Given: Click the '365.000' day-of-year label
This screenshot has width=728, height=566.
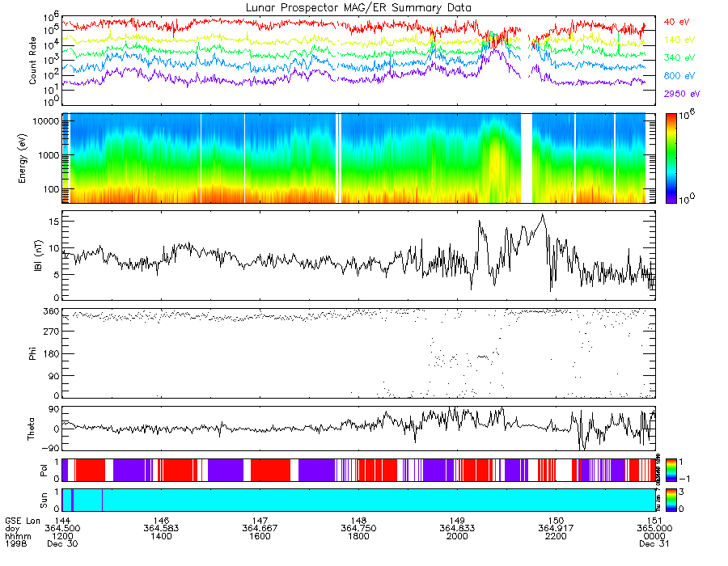Looking at the screenshot, I should 654,529.
